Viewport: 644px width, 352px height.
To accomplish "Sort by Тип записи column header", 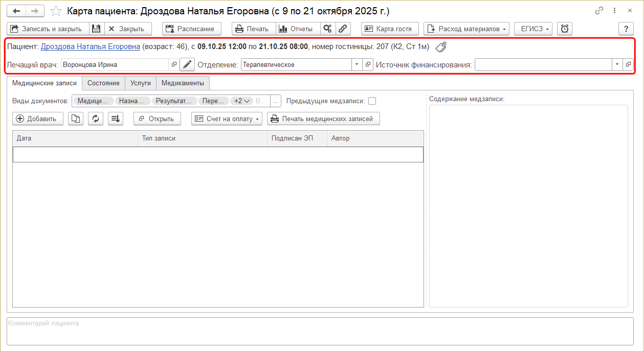I will pyautogui.click(x=203, y=138).
